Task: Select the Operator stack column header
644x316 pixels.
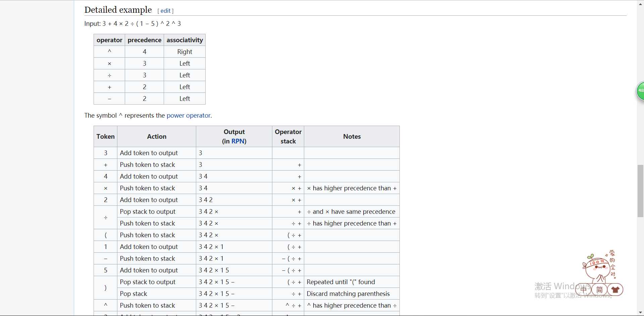Action: [288, 136]
